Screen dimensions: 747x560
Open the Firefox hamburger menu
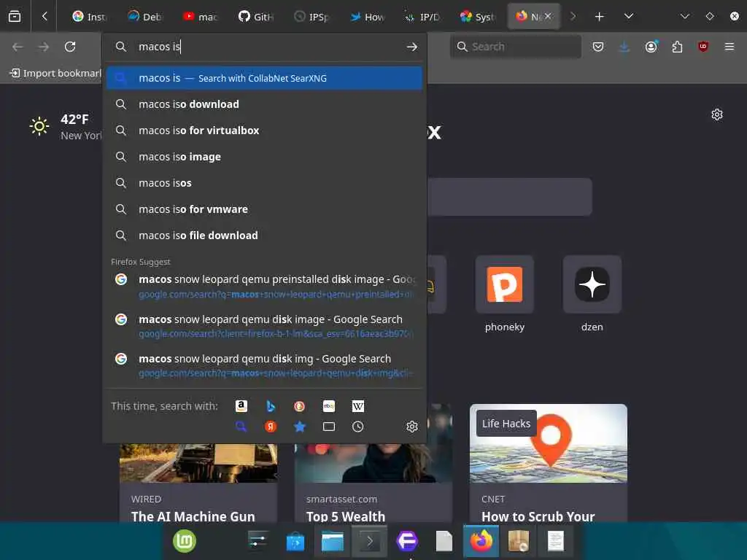click(x=729, y=47)
